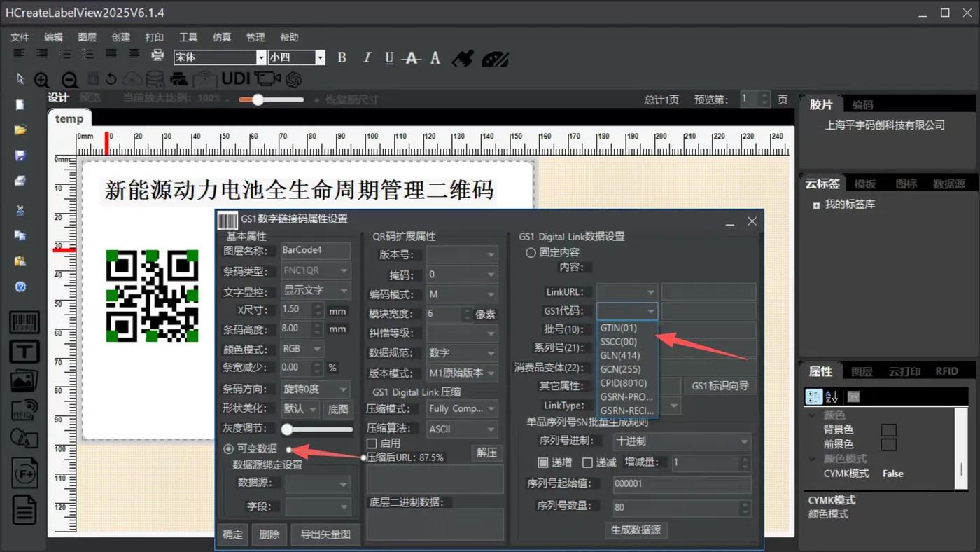
Task: Click the color palette icon
Action: click(495, 58)
